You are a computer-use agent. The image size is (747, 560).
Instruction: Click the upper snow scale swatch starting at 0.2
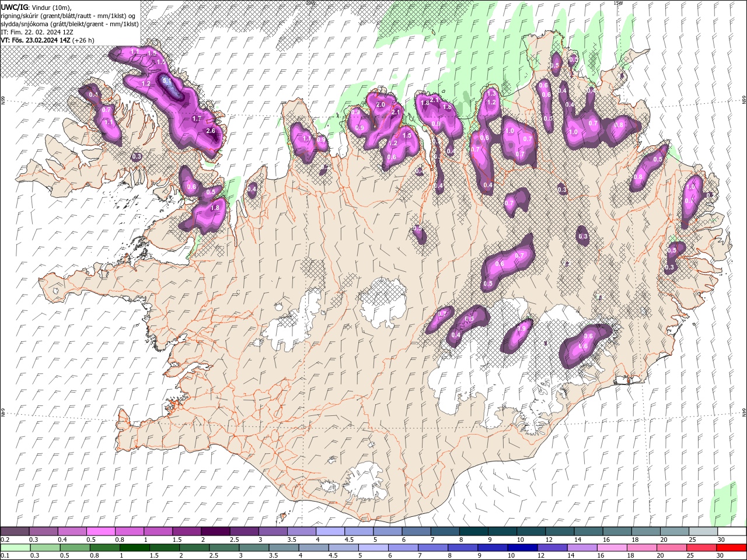coord(15,531)
